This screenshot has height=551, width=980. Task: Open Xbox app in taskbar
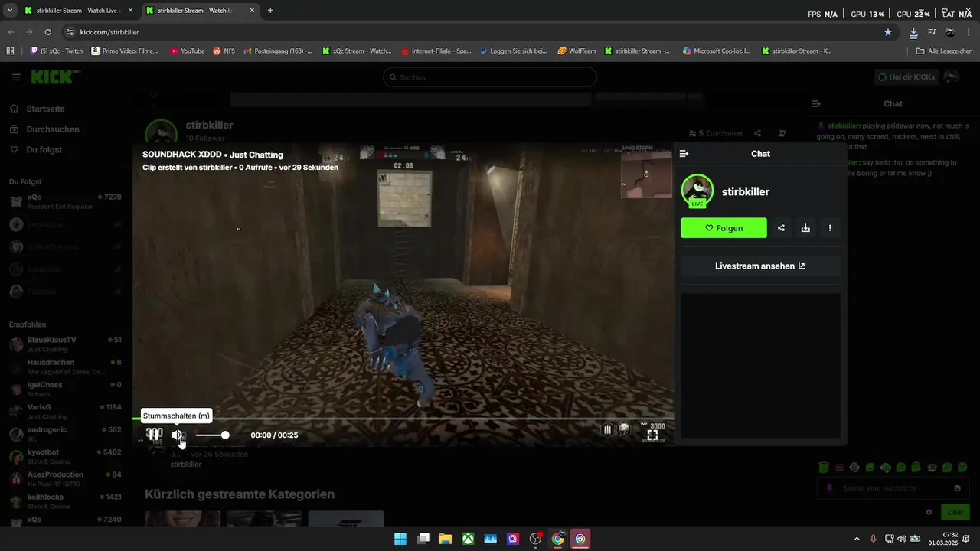point(468,540)
